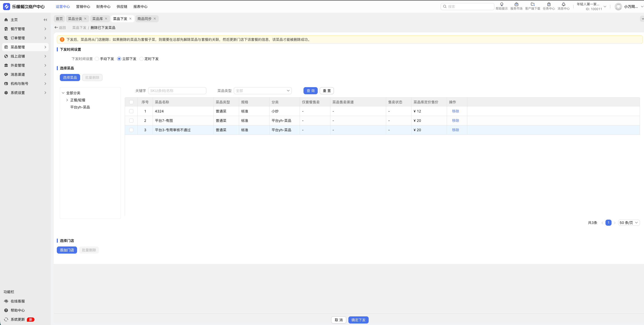Screen dimensions: 644x325
Task: Open the 50 条/页 page size dropdown
Action: [629, 223]
